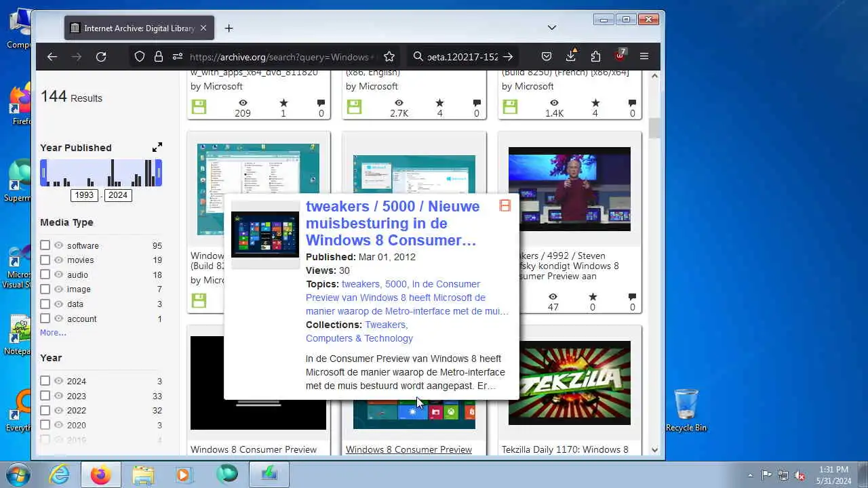Click the taskbar clock showing 1:31 PM
The image size is (868, 488).
click(833, 474)
